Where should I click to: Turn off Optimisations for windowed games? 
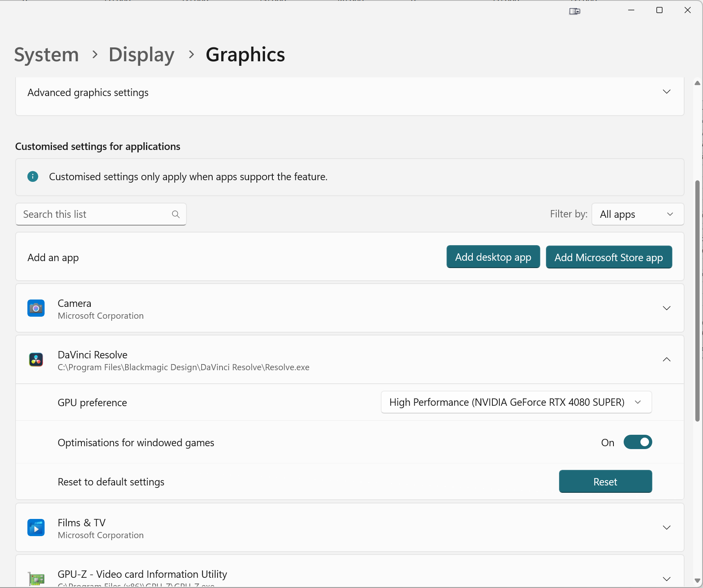(638, 442)
